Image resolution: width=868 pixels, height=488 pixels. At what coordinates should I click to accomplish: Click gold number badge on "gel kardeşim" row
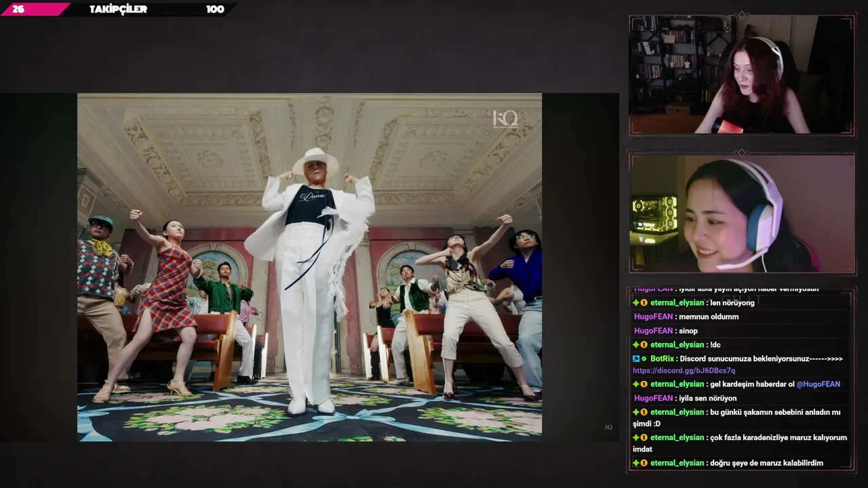tap(644, 384)
